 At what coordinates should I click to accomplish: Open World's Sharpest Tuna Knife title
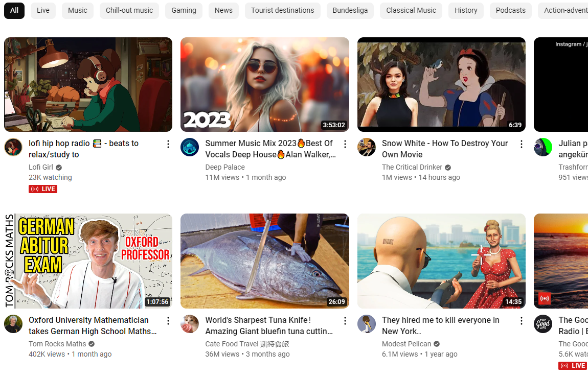269,326
